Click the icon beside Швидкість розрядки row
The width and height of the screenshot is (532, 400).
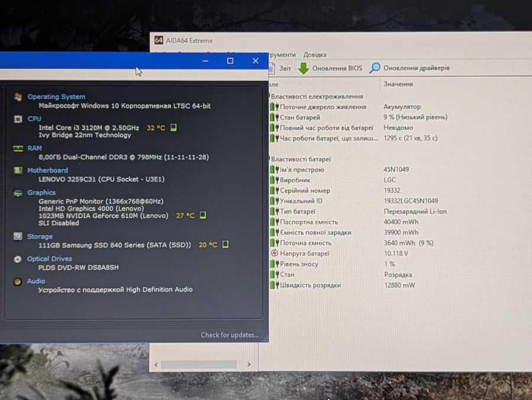274,285
